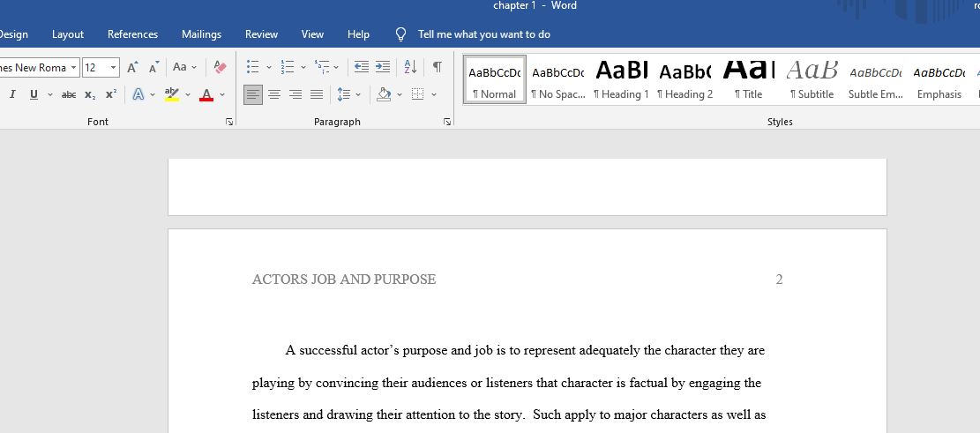Open Change Case Aa menu
The image size is (980, 433).
pos(180,67)
